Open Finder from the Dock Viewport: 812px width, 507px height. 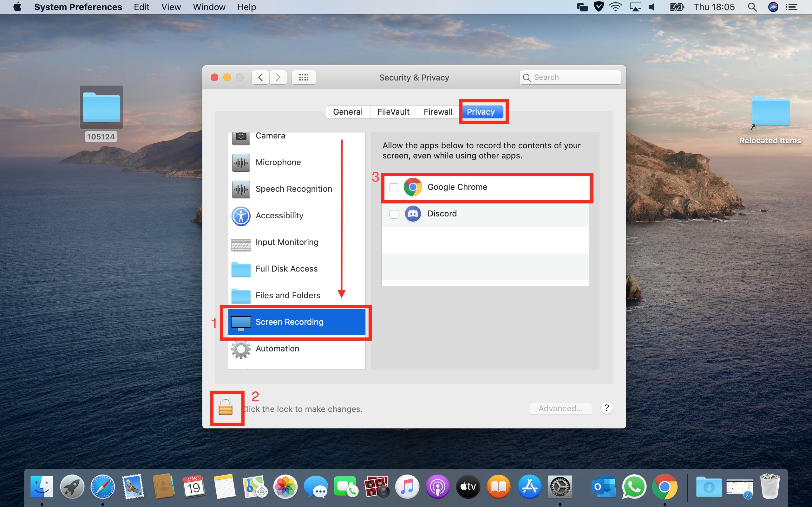click(41, 486)
